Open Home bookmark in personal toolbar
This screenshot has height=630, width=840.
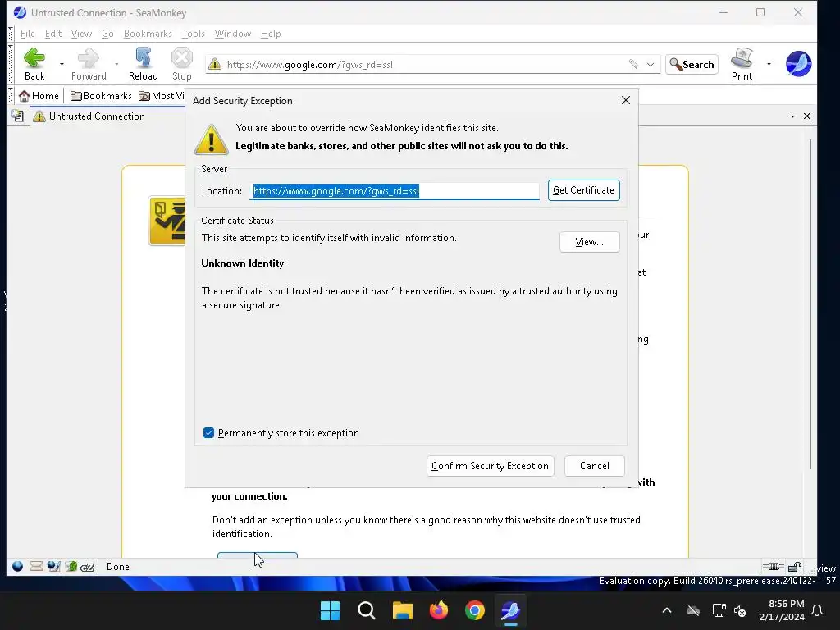coord(39,96)
